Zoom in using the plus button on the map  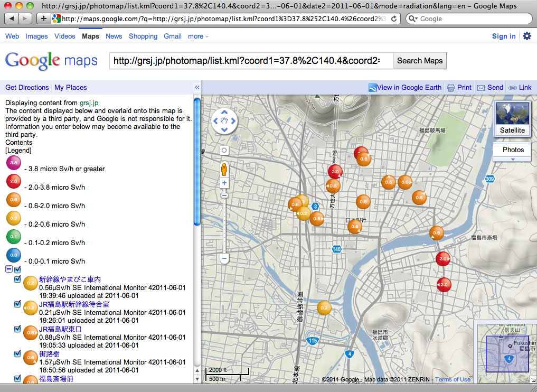(224, 182)
